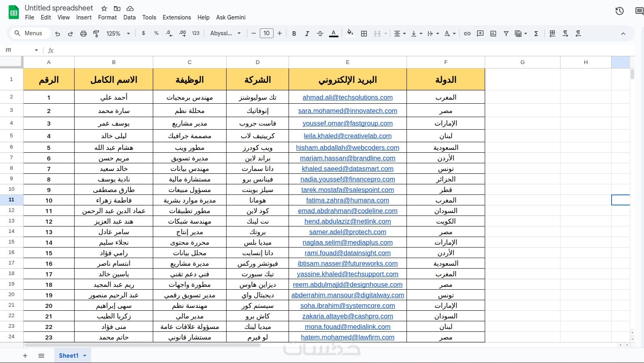Viewport: 644px width, 363px height.
Task: Open the fill color paint bucket
Action: click(x=350, y=33)
